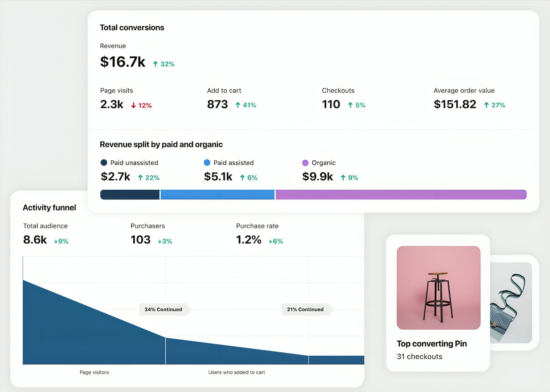Toggle the Paid unassisted revenue segment
This screenshot has height=392, width=550.
pyautogui.click(x=129, y=194)
